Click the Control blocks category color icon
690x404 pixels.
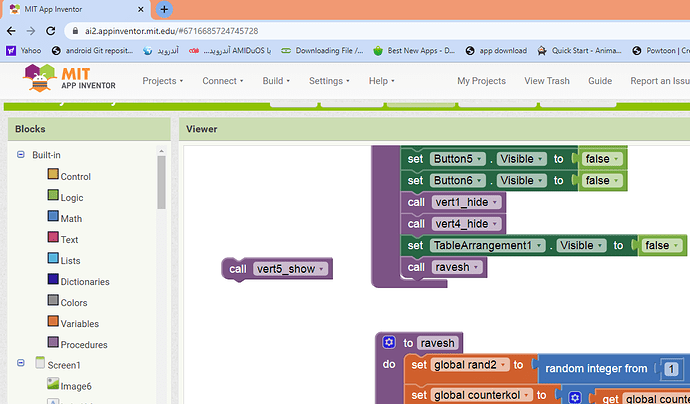coord(53,176)
